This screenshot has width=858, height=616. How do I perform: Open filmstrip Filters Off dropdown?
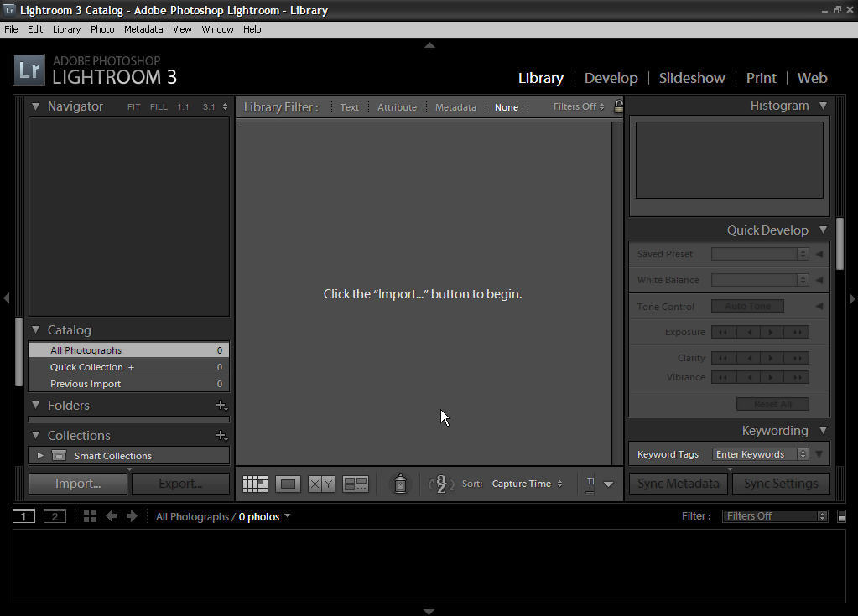[775, 516]
